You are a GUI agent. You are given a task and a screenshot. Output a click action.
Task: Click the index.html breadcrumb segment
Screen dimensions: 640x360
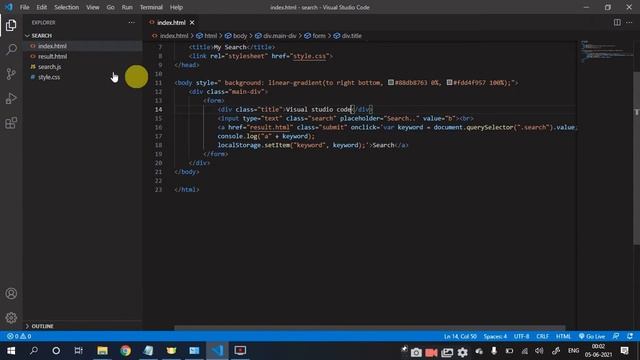click(x=171, y=36)
